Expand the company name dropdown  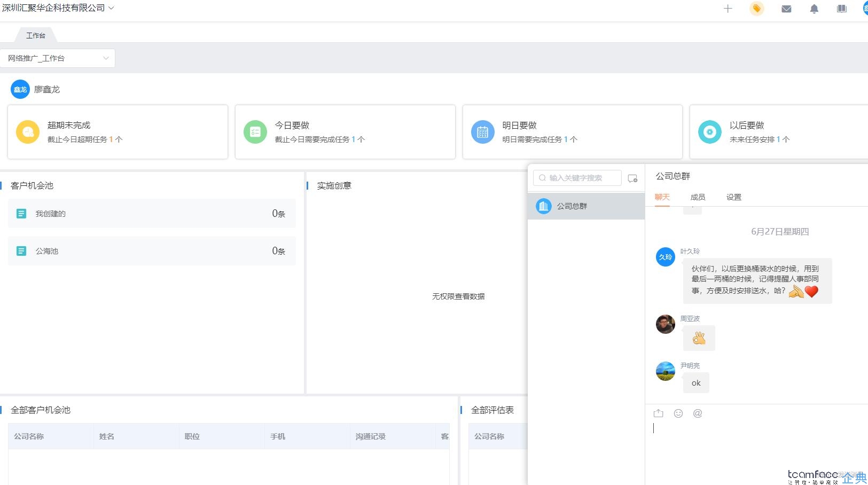pyautogui.click(x=111, y=8)
